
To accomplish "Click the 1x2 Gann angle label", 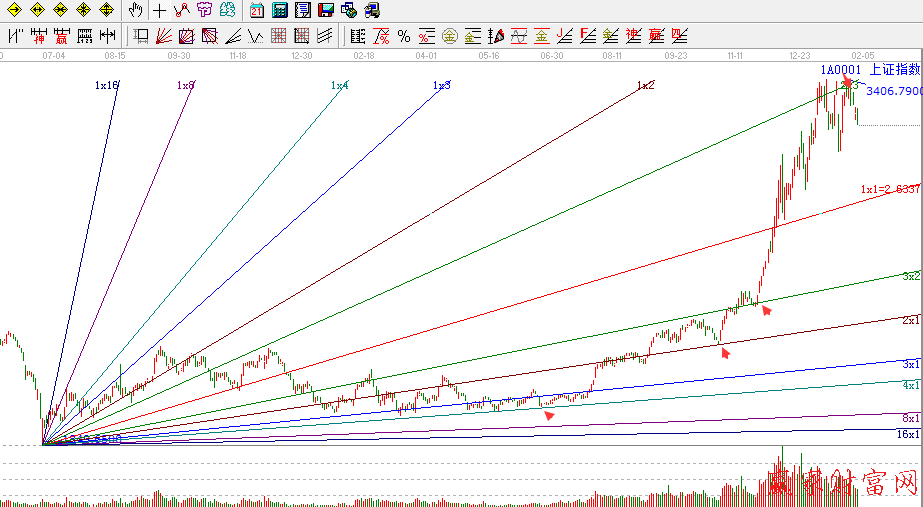I will pyautogui.click(x=645, y=86).
